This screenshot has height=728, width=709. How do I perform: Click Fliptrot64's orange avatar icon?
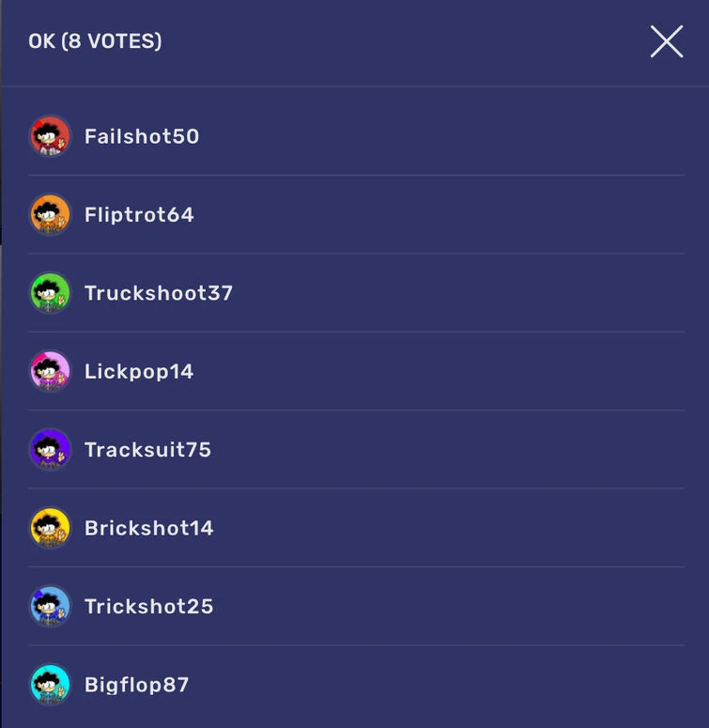click(50, 214)
